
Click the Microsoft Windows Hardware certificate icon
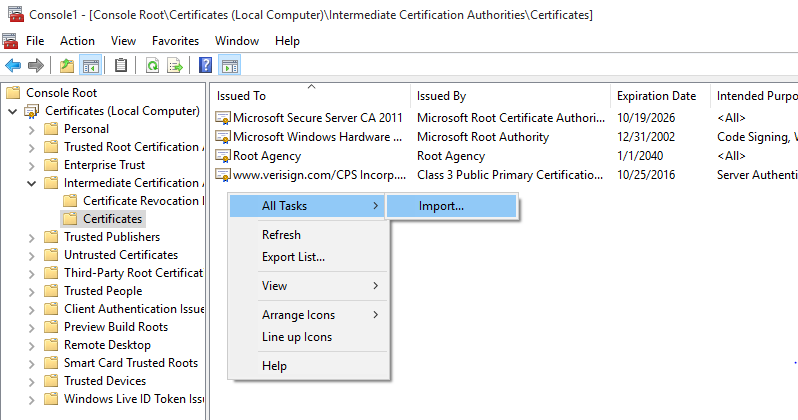pos(223,137)
